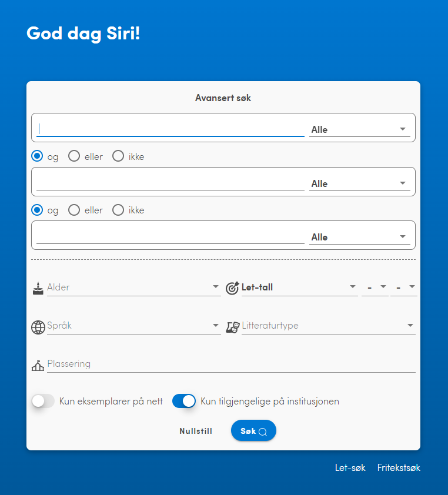The width and height of the screenshot is (448, 495).
Task: Click the magnifier icon in Søk button
Action: (x=263, y=432)
